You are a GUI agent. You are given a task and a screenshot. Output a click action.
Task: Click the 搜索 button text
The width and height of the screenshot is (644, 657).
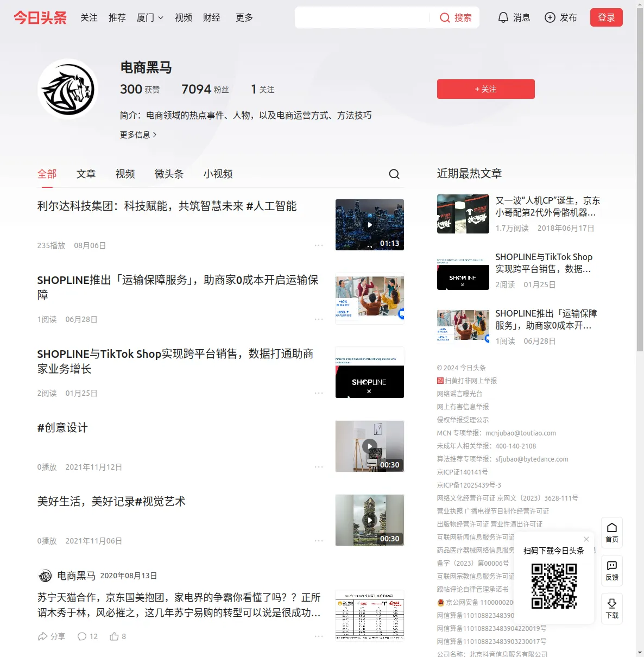[x=463, y=17]
